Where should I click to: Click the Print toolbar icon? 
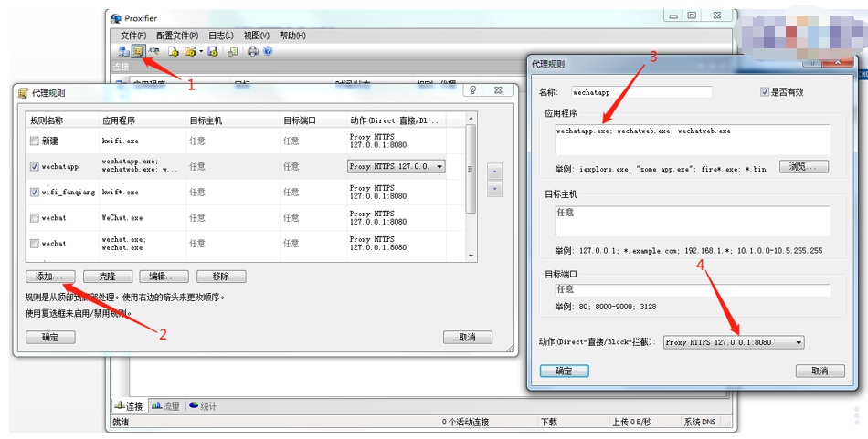coord(253,51)
